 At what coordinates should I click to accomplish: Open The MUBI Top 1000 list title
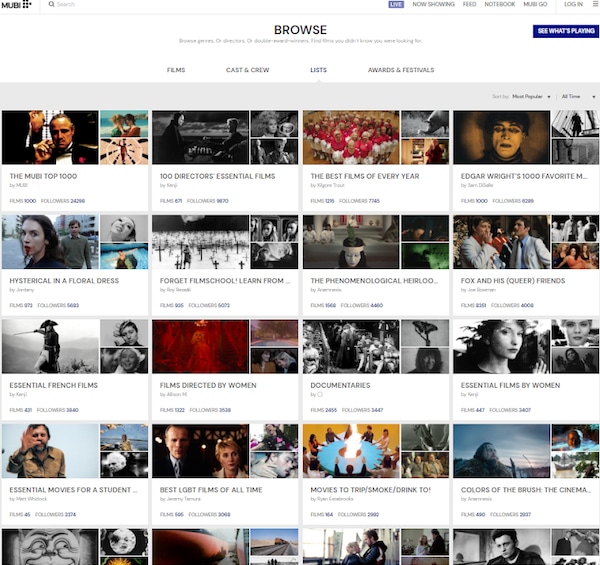(45, 176)
